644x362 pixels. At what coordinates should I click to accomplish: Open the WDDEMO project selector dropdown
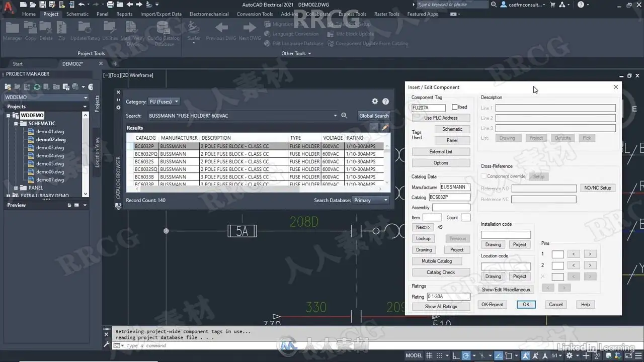46,97
